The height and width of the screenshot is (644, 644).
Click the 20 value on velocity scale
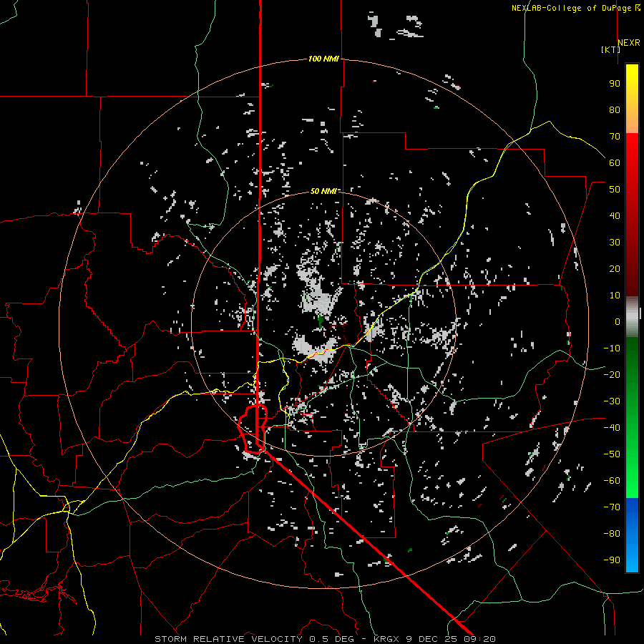615,268
